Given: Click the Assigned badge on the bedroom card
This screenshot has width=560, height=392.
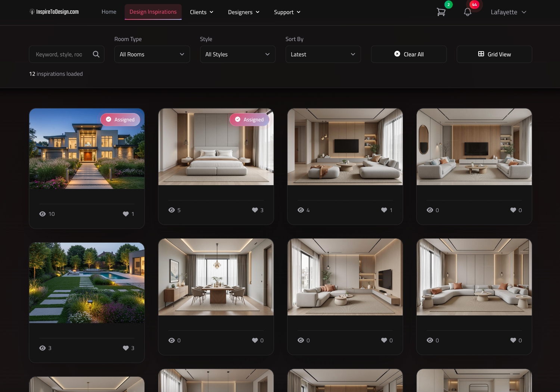Looking at the screenshot, I should click(249, 119).
